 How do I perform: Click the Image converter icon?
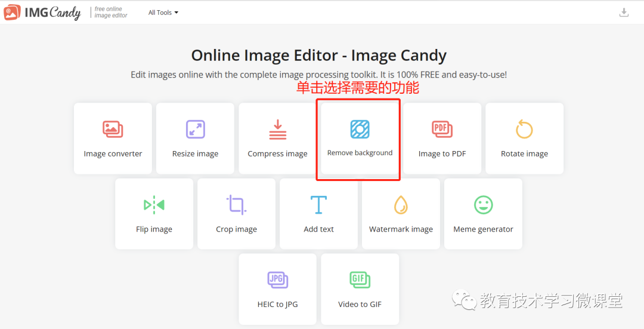click(x=113, y=129)
